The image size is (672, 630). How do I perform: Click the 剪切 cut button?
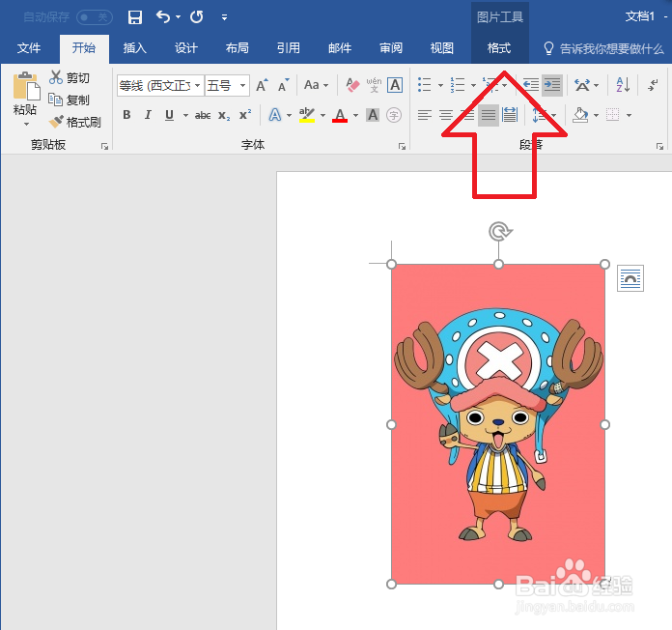coord(70,77)
